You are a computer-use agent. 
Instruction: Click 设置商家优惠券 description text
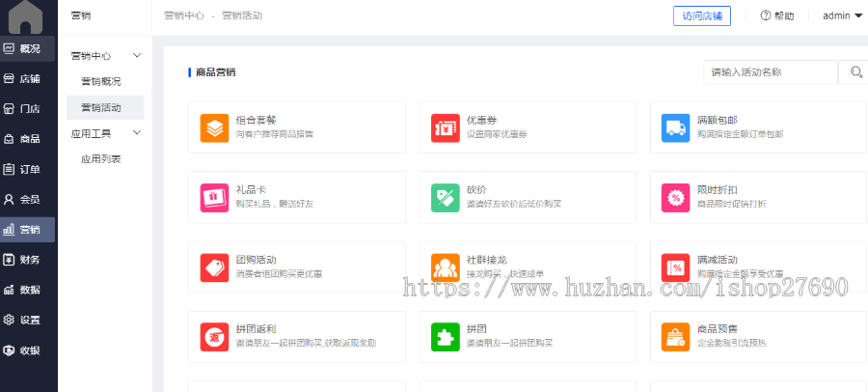click(x=497, y=134)
